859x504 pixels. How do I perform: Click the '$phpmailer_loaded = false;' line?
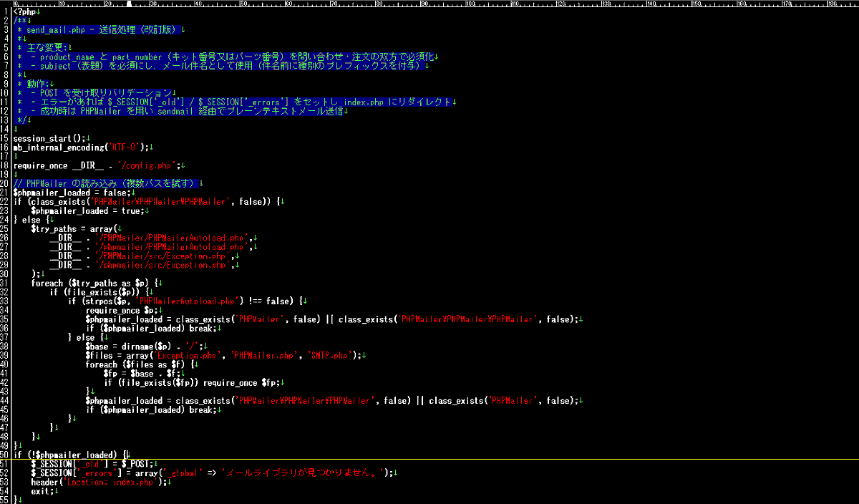coord(74,193)
